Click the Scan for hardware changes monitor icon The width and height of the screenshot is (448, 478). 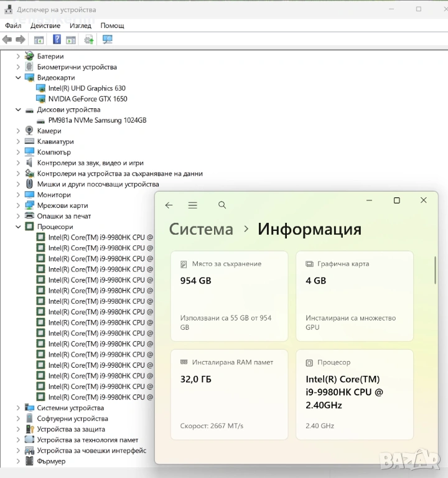(x=108, y=40)
